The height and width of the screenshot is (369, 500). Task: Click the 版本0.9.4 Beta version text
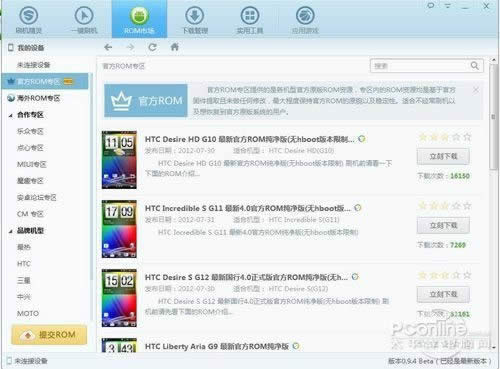439,361
